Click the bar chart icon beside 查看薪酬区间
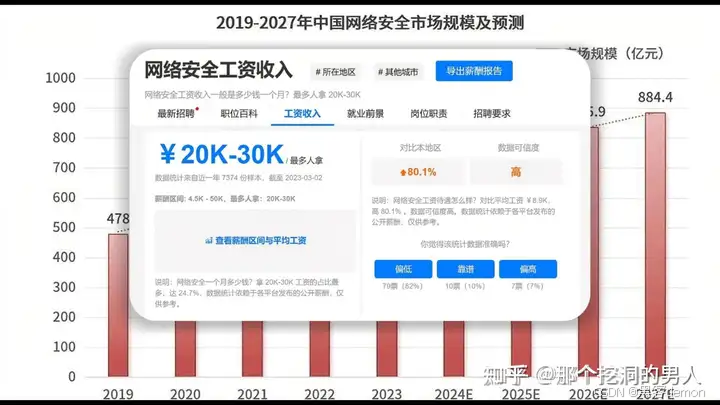Screen dimensions: 720x405 (x=209, y=241)
